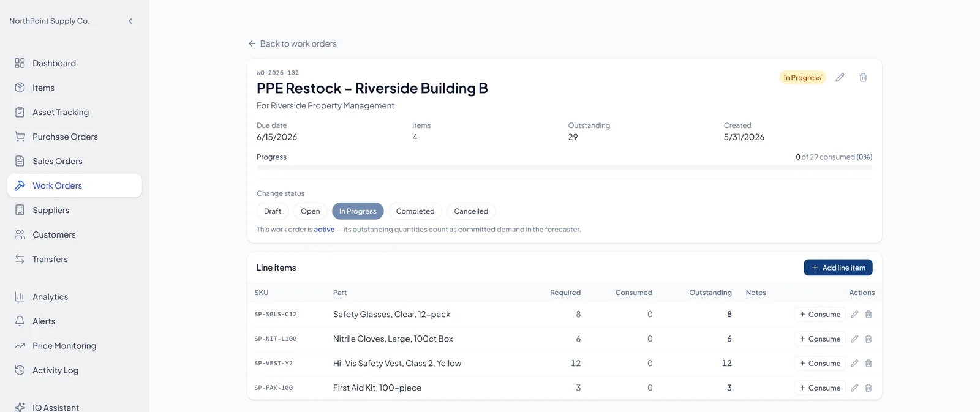Go back to work orders

[292, 43]
